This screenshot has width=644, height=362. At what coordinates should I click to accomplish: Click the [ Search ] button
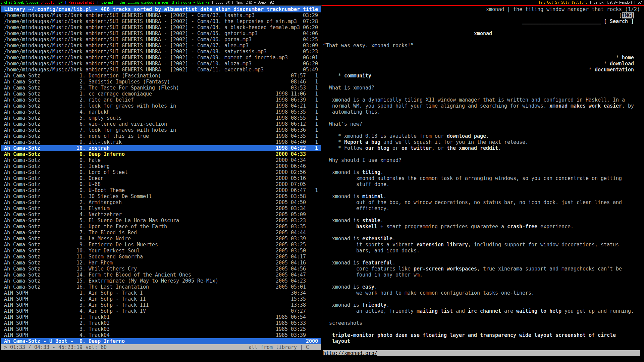619,21
